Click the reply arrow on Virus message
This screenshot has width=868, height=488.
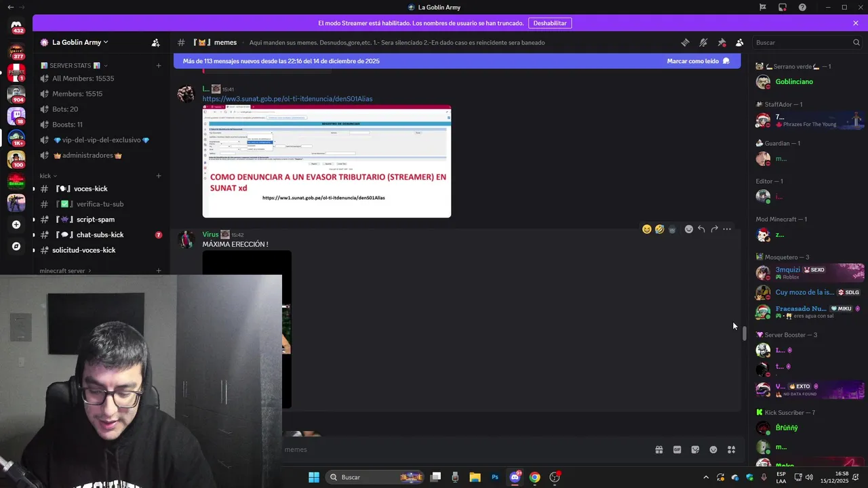(701, 229)
